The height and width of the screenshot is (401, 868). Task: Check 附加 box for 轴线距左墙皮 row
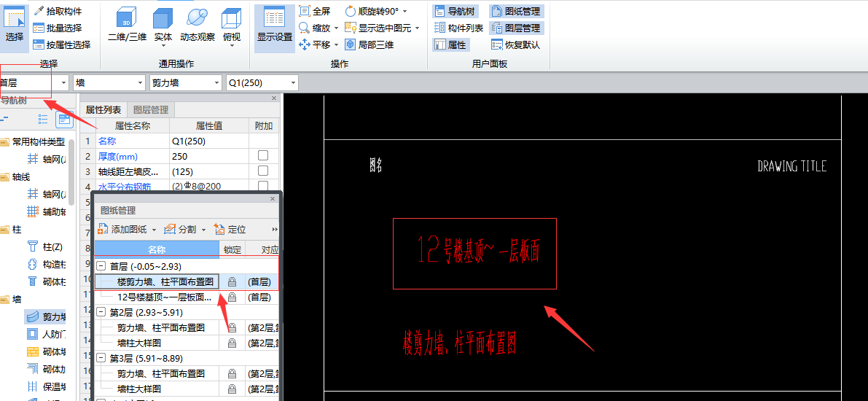[263, 171]
